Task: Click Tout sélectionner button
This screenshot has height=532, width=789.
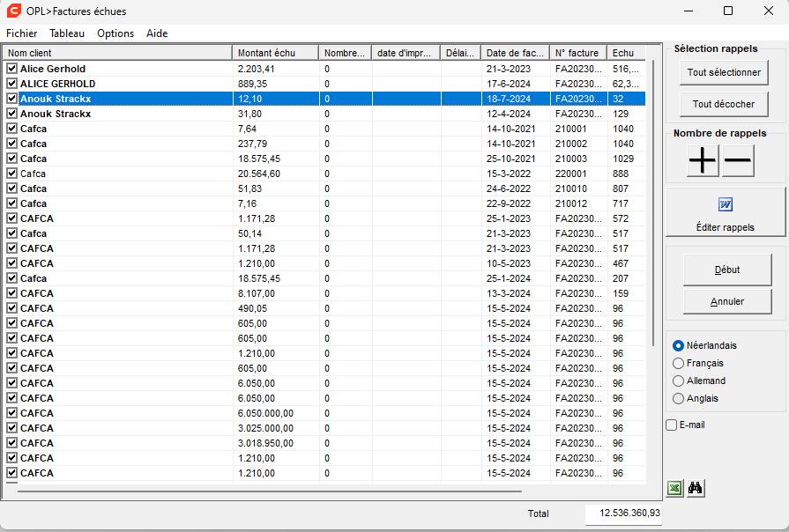Action: coord(724,72)
